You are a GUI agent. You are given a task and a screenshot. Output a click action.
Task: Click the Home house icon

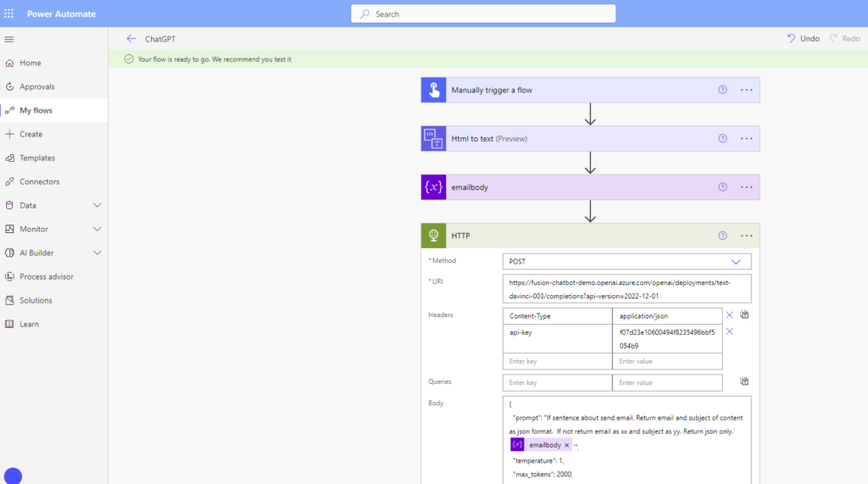9,63
